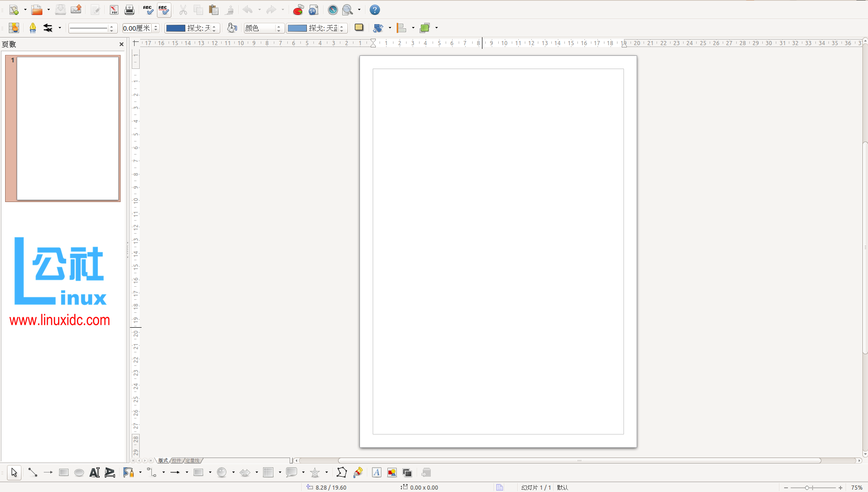Close the 页数 pages panel
The image size is (868, 492).
coord(122,44)
